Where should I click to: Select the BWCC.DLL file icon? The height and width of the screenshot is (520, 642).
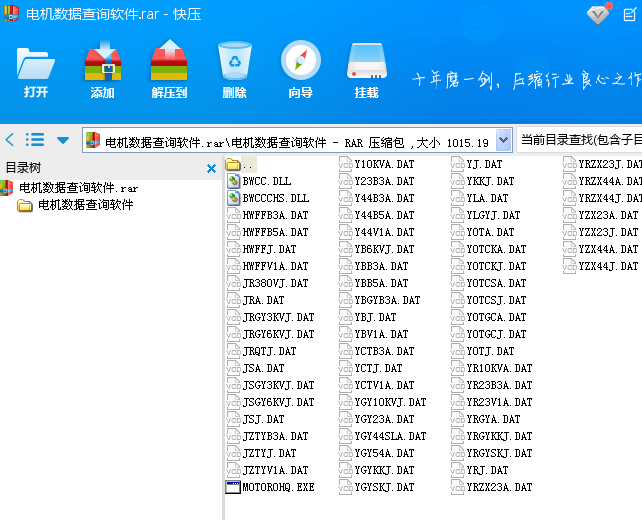click(x=233, y=181)
